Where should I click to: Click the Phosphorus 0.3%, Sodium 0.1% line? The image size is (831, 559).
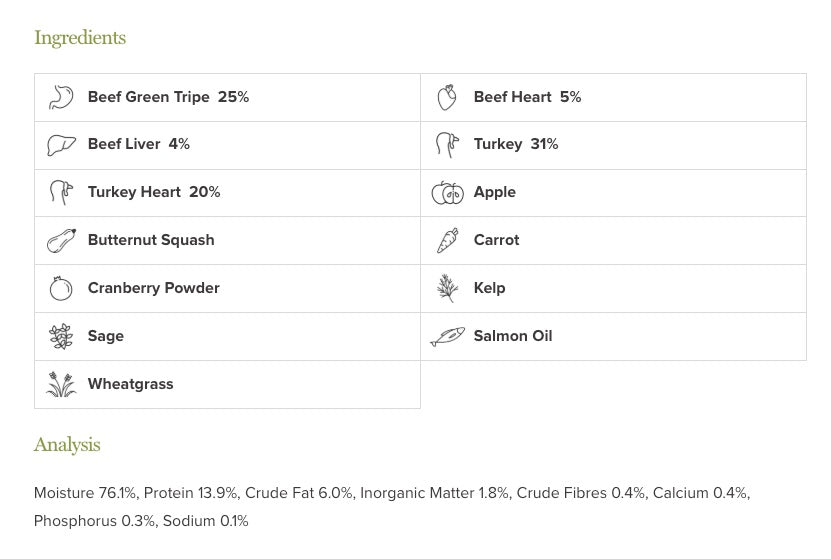click(x=141, y=521)
